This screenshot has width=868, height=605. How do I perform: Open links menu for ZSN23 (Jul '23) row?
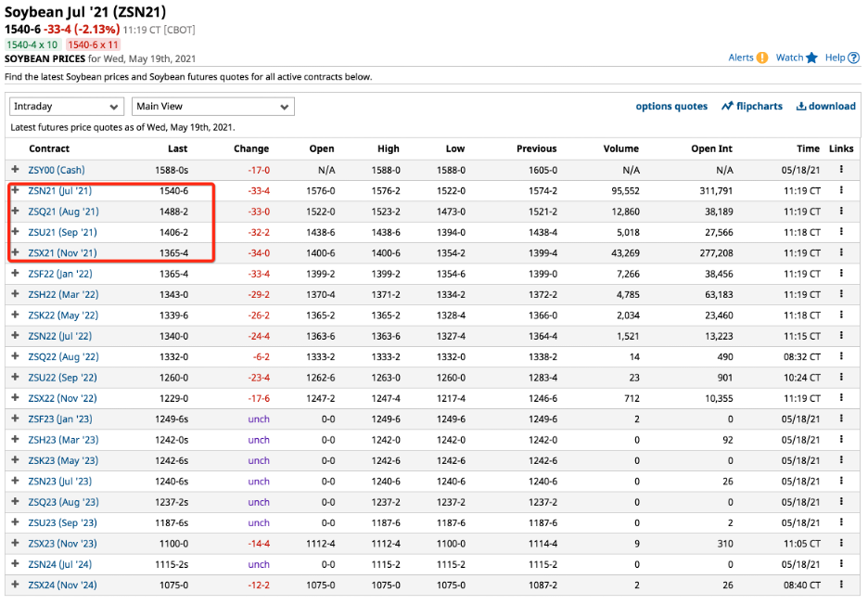tap(841, 481)
